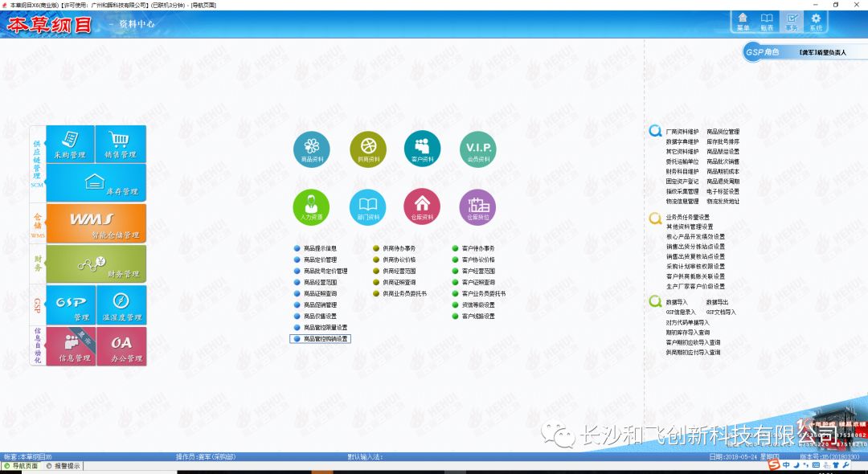The image size is (868, 474).
Task: Open 温湿度管理 compass tile
Action: 122,304
